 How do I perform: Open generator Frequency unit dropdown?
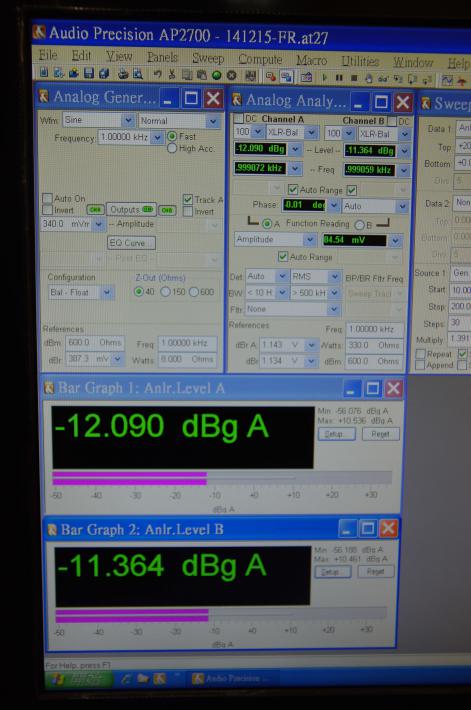pyautogui.click(x=157, y=137)
